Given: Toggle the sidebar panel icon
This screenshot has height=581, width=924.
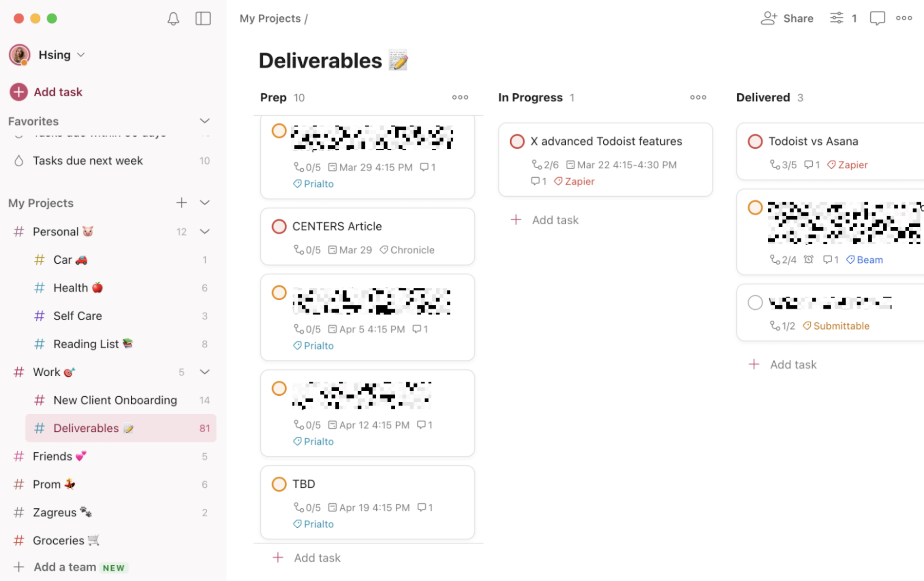Looking at the screenshot, I should pyautogui.click(x=203, y=18).
